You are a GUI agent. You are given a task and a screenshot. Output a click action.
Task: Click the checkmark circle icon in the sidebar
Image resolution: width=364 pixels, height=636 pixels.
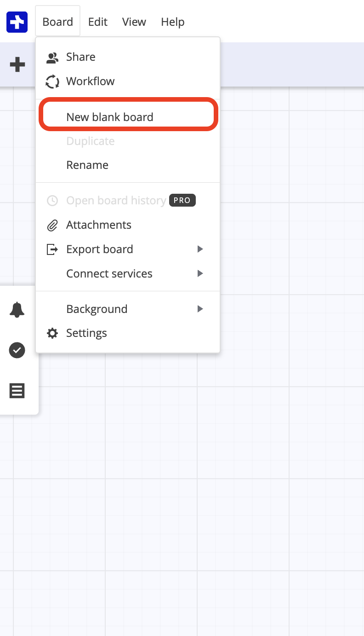(x=17, y=350)
